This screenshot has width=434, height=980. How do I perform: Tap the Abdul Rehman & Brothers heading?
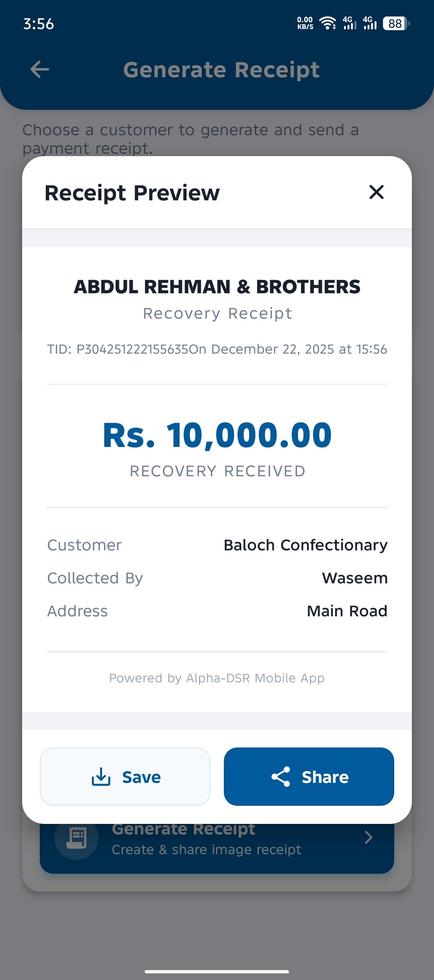pos(217,287)
